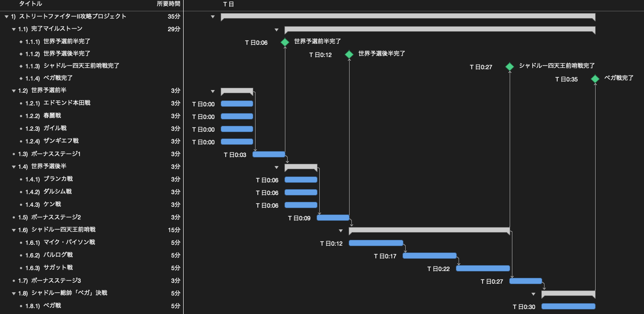This screenshot has height=314, width=644.
Task: Select the blue エドモンド本田戦 Gantt bar
Action: [237, 104]
